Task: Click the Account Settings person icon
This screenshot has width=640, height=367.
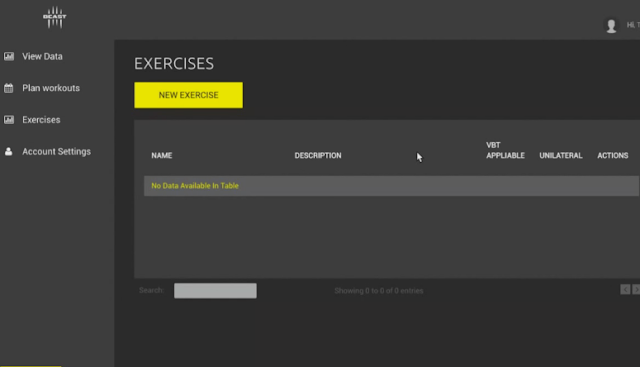Action: 9,151
